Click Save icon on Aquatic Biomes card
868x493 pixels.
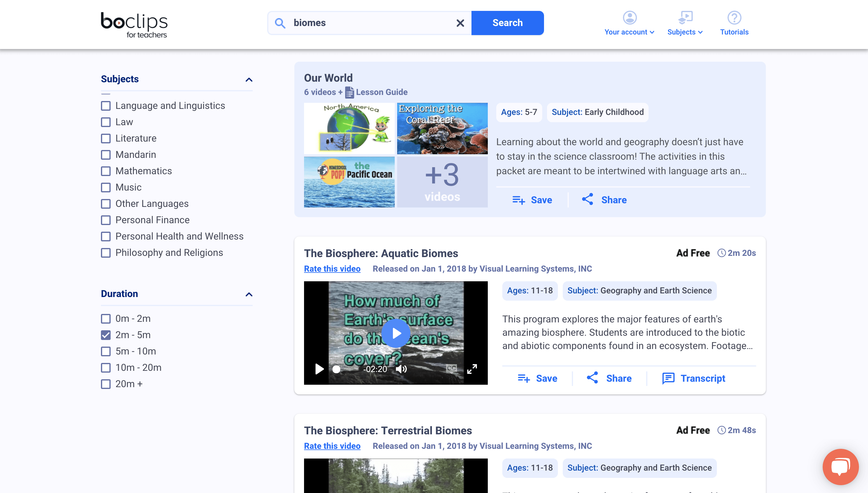[x=524, y=379]
